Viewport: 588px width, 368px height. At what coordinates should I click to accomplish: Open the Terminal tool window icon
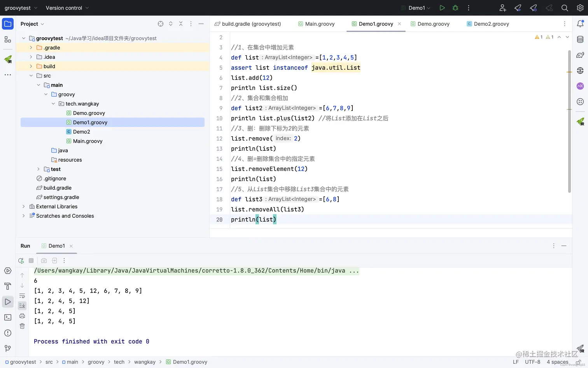point(8,317)
